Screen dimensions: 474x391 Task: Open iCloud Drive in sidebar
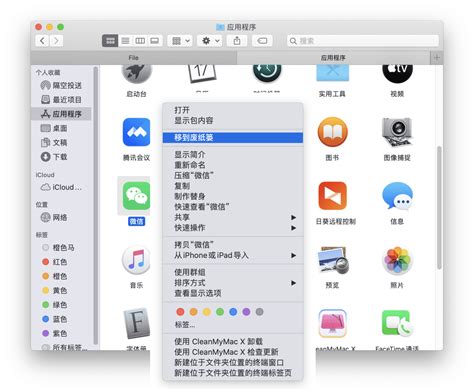pos(61,187)
